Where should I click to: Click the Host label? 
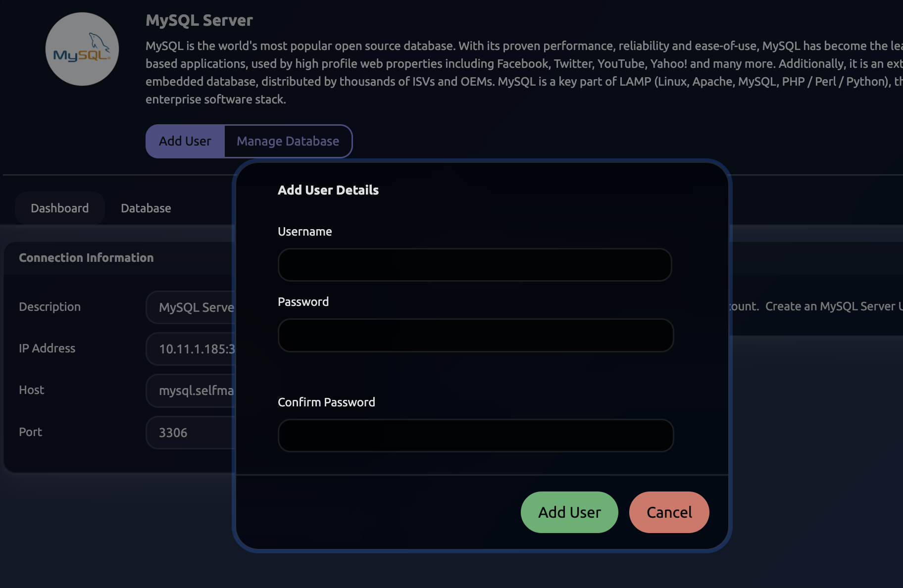(x=32, y=390)
